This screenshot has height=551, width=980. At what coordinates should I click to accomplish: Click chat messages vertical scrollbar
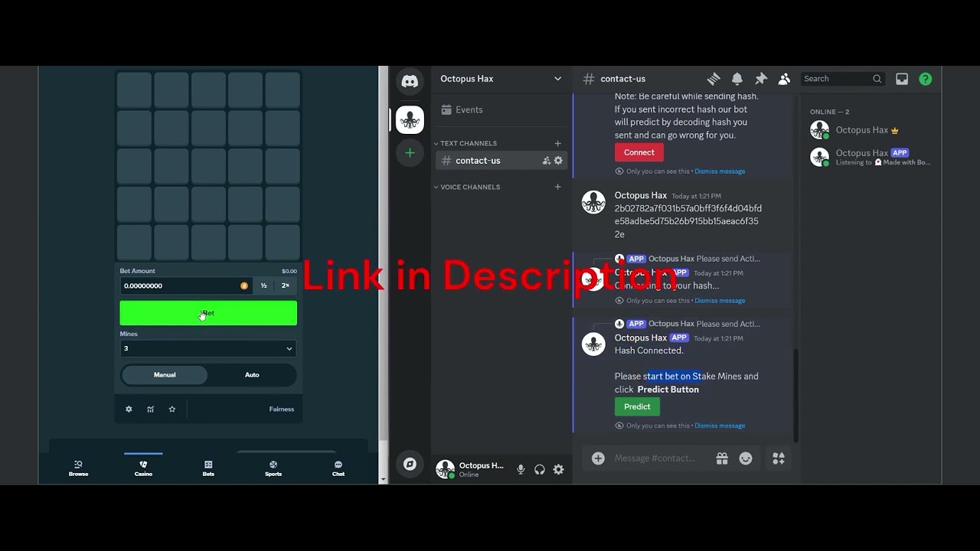pyautogui.click(x=795, y=395)
